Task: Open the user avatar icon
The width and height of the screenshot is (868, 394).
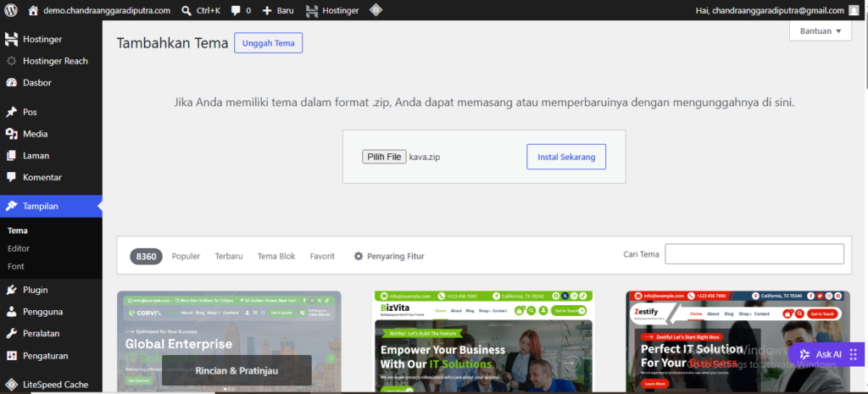Action: click(854, 10)
